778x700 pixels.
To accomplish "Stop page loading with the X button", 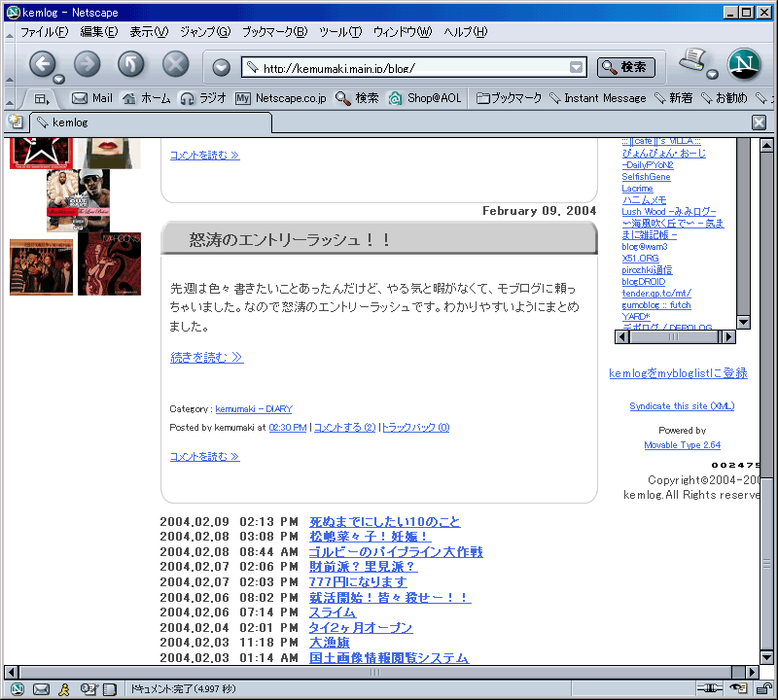I will pyautogui.click(x=176, y=64).
